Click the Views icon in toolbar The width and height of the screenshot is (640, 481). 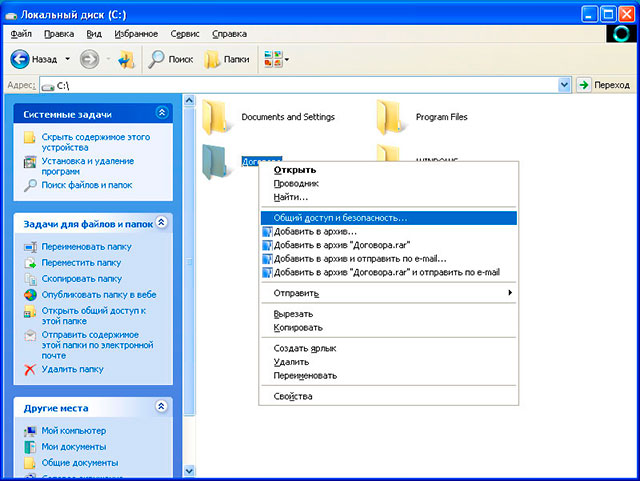tap(273, 59)
